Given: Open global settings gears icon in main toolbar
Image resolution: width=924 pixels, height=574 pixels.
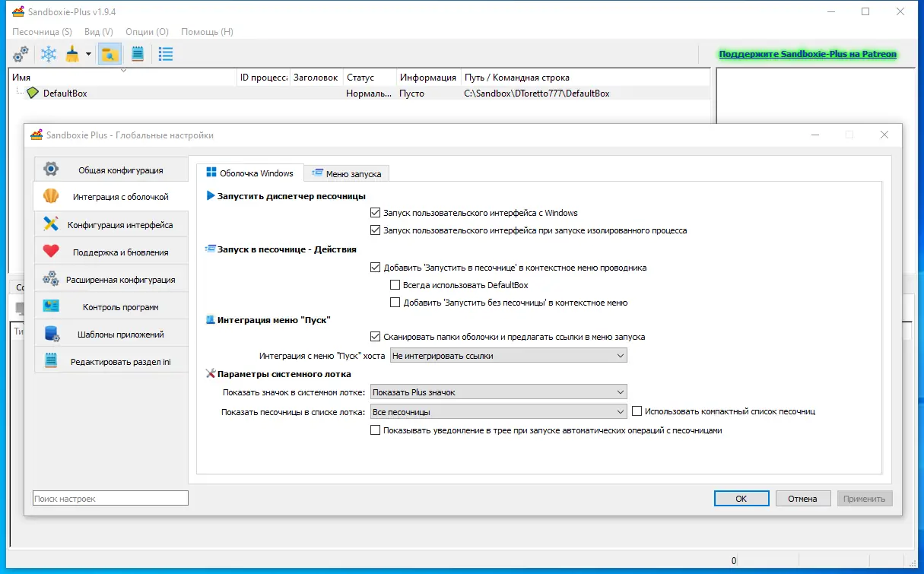Looking at the screenshot, I should coord(21,54).
